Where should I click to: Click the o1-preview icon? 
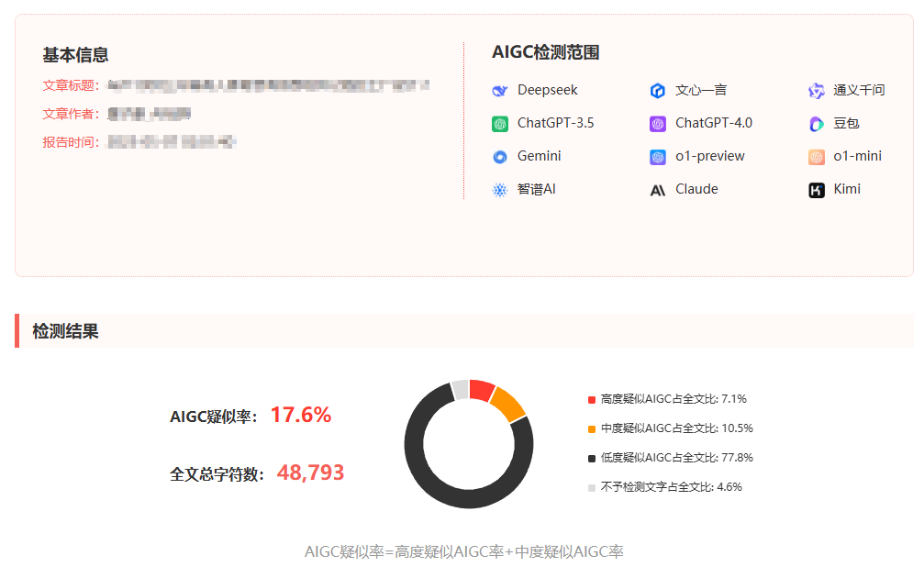(658, 157)
